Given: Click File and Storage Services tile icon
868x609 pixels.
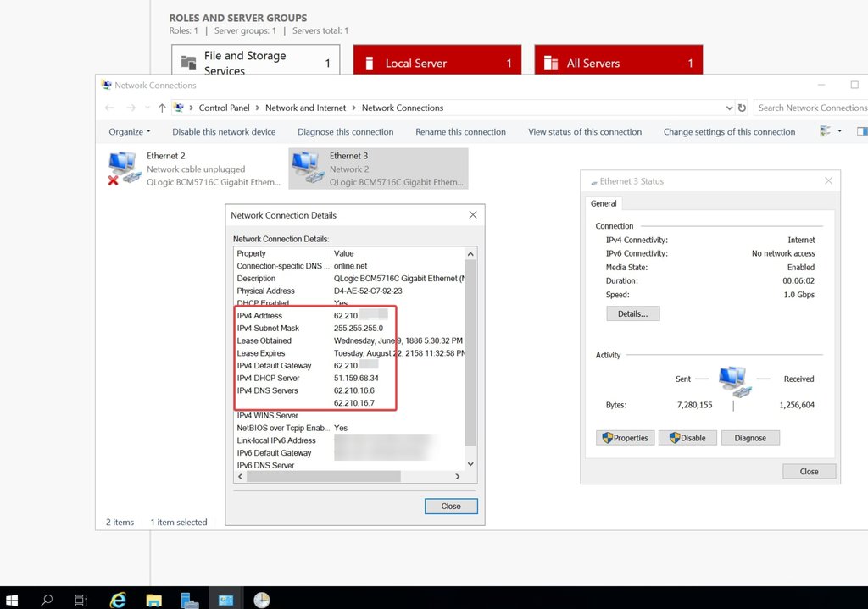Looking at the screenshot, I should (189, 63).
